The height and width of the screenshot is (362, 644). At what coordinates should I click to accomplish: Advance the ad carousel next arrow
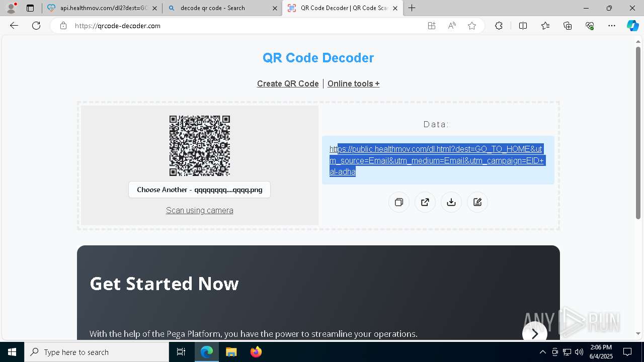534,334
